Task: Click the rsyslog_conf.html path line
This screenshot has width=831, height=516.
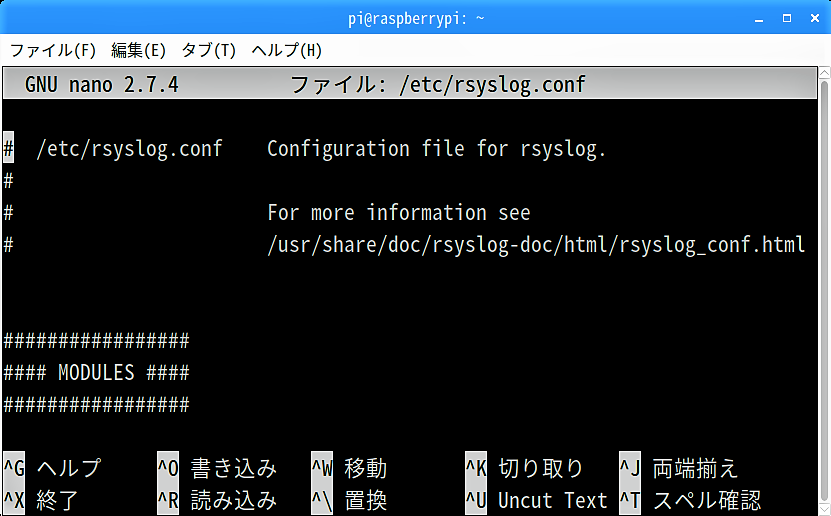Action: pos(536,245)
